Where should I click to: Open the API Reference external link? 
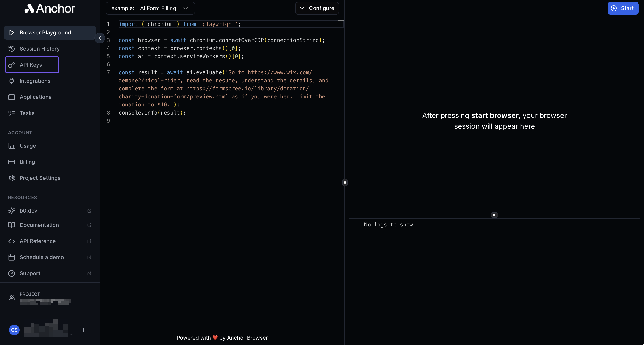coord(38,241)
